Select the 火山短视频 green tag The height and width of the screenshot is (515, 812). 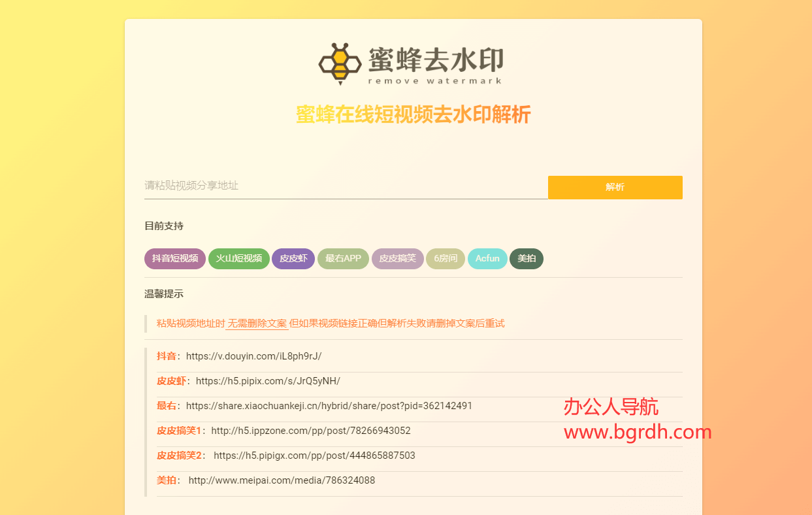tap(239, 259)
